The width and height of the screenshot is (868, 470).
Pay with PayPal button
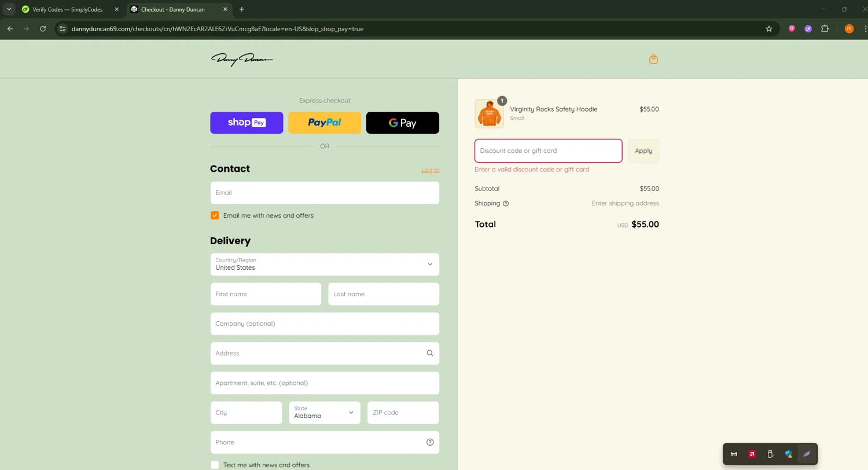point(325,123)
